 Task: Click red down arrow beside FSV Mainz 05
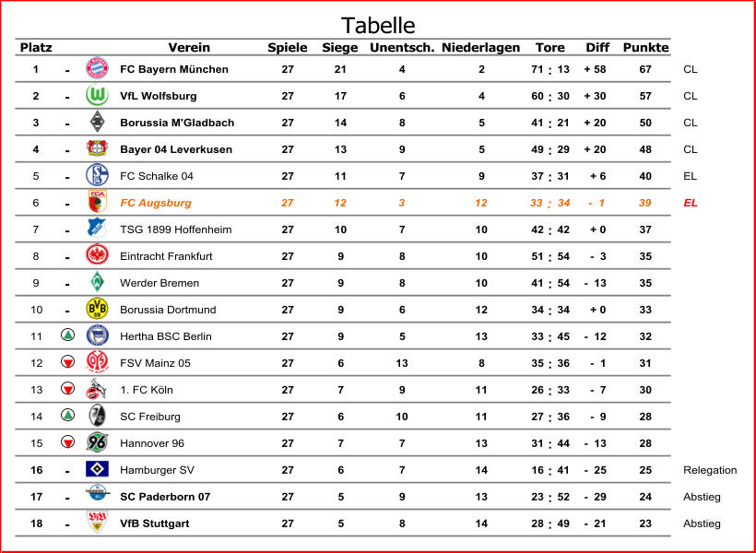point(67,361)
